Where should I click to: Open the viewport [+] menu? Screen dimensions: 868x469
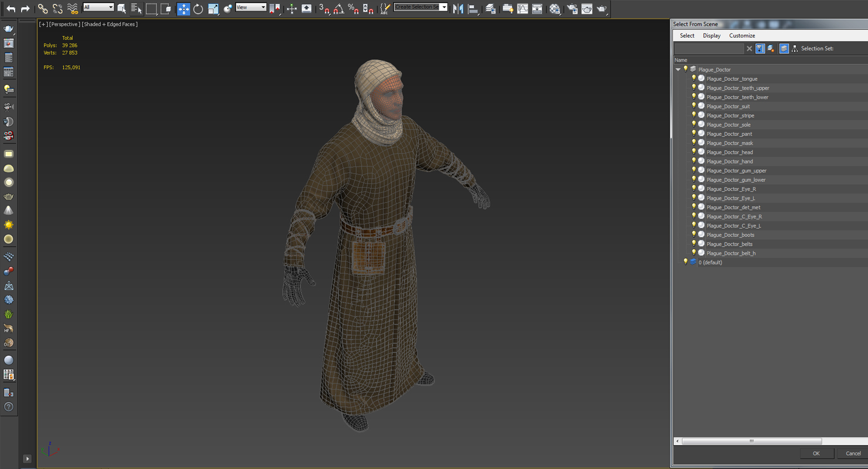point(43,24)
